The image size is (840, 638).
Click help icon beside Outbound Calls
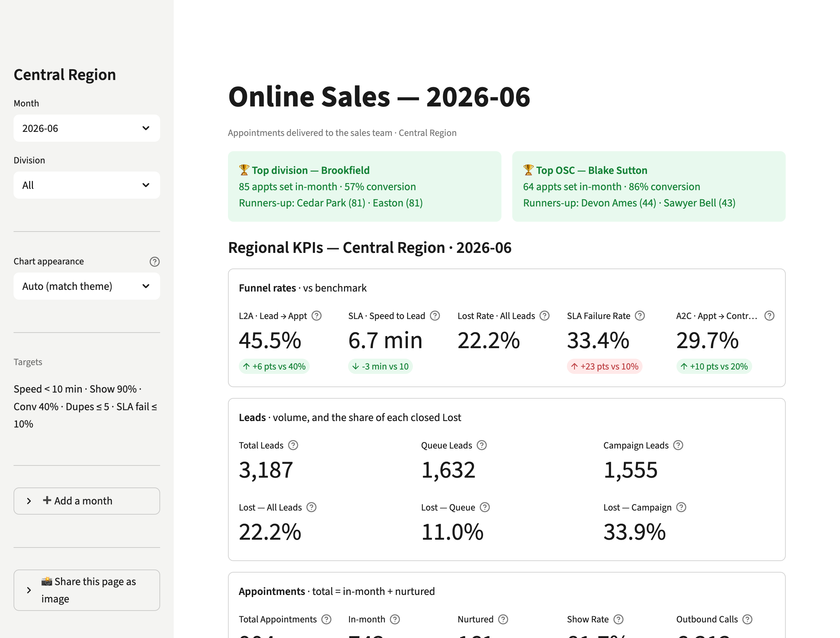click(747, 620)
